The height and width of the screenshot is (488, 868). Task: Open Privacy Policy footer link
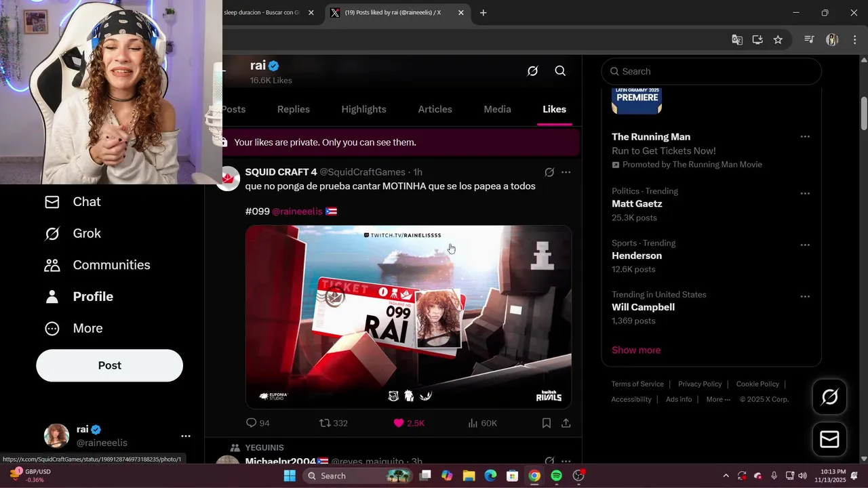click(x=700, y=384)
